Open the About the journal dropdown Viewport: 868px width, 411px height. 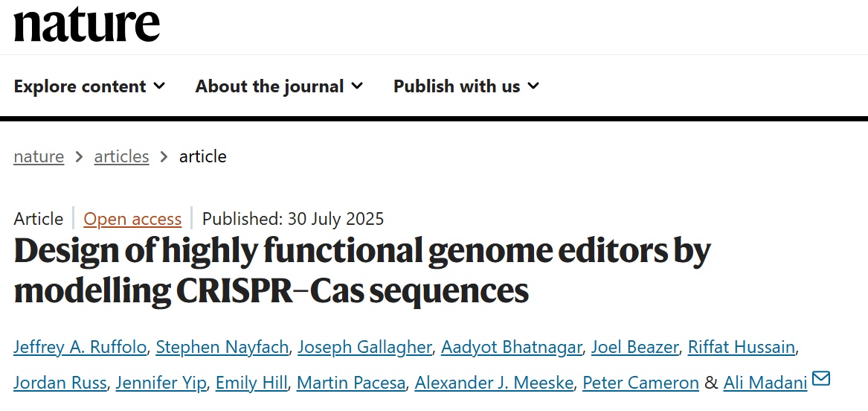[x=279, y=86]
